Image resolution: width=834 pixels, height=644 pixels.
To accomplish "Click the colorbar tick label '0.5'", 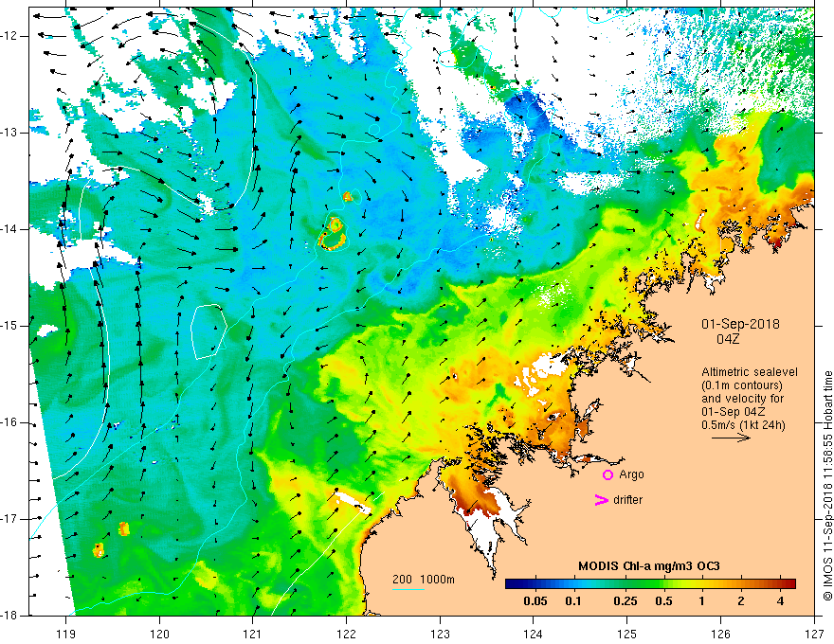I will tap(663, 601).
